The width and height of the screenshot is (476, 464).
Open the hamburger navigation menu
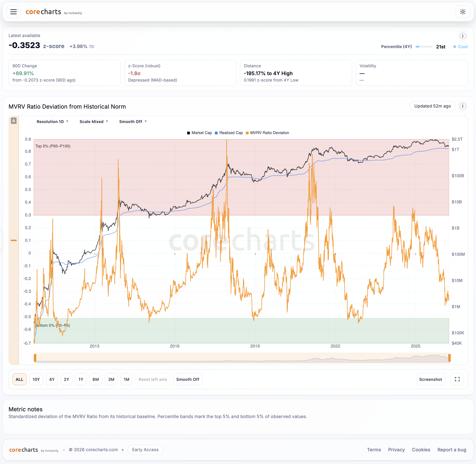[13, 11]
